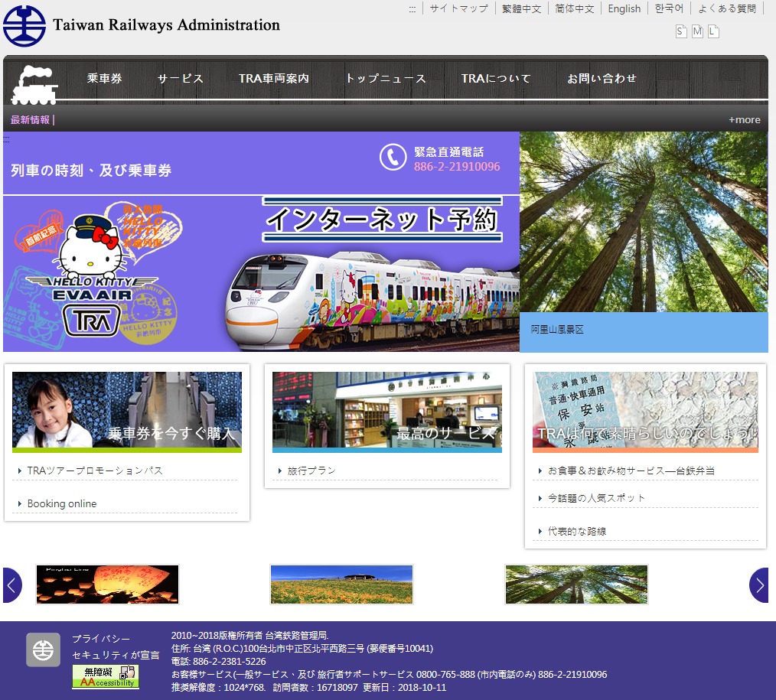Switch language to 한국어
Viewport: 776px width, 700px height.
[x=669, y=9]
